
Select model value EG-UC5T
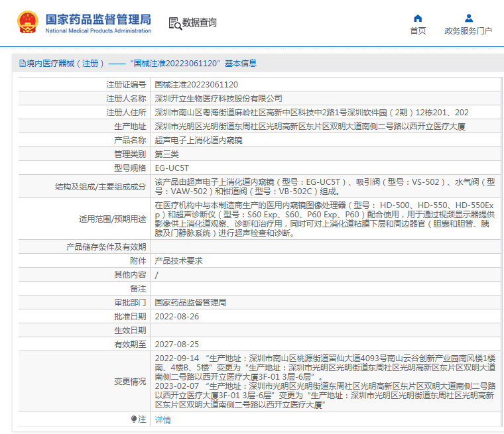[172, 168]
